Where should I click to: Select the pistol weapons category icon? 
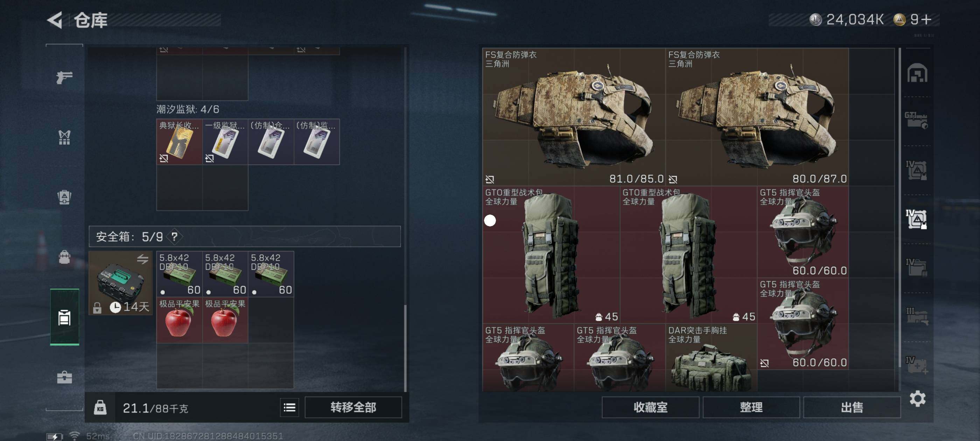point(64,77)
